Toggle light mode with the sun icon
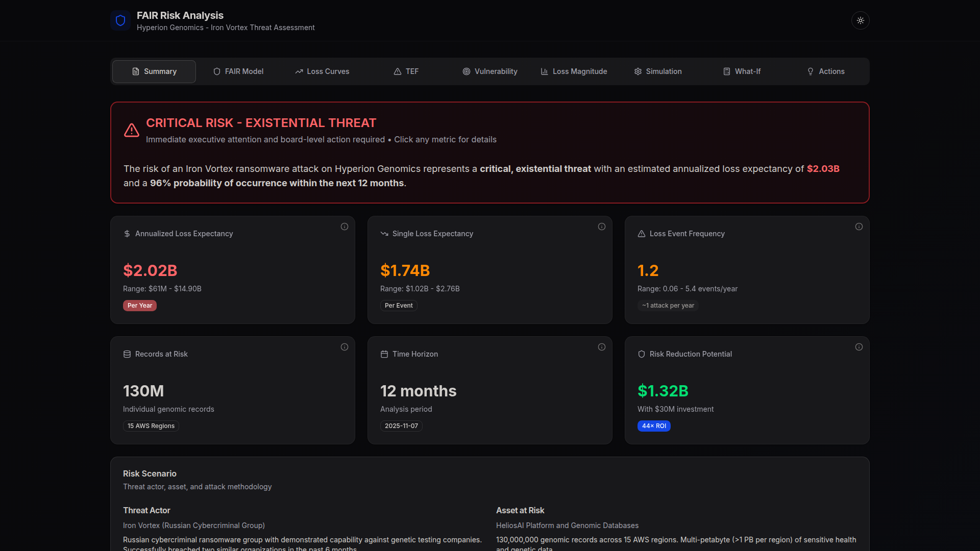980x551 pixels. pyautogui.click(x=860, y=20)
